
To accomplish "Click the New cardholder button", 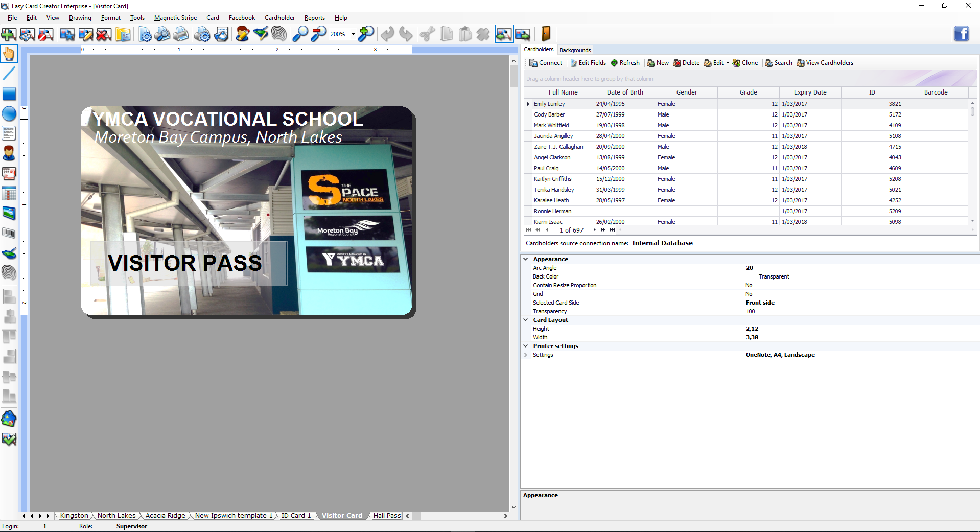I will (x=658, y=63).
